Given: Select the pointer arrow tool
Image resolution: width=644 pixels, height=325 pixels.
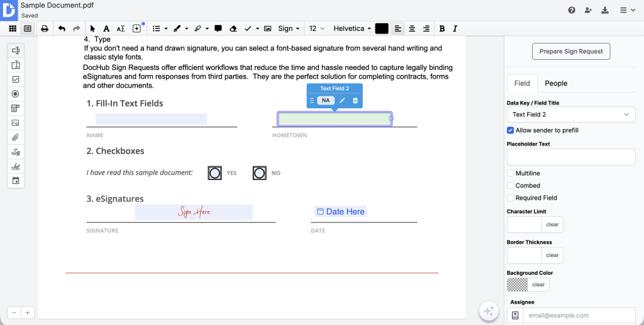Looking at the screenshot, I should [x=92, y=28].
